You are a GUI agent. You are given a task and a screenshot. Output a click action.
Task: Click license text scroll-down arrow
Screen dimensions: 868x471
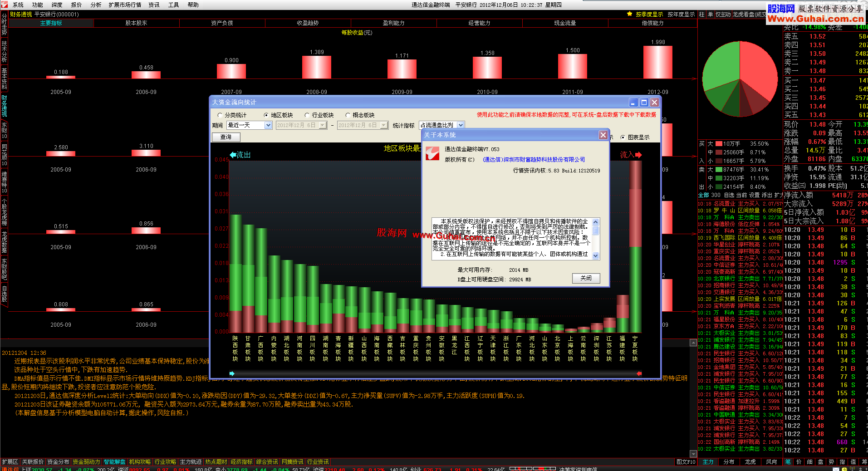coord(596,256)
